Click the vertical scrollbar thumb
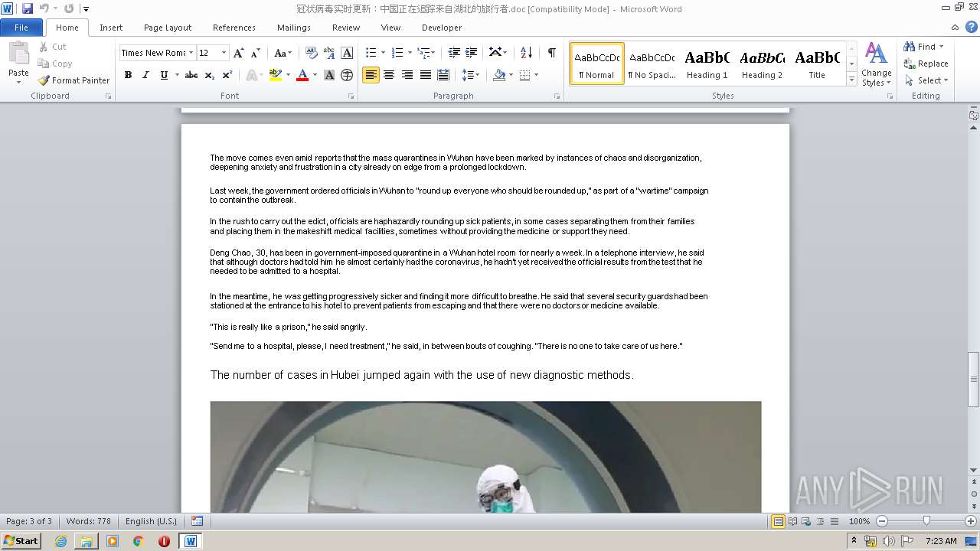This screenshot has width=980, height=551. point(973,379)
